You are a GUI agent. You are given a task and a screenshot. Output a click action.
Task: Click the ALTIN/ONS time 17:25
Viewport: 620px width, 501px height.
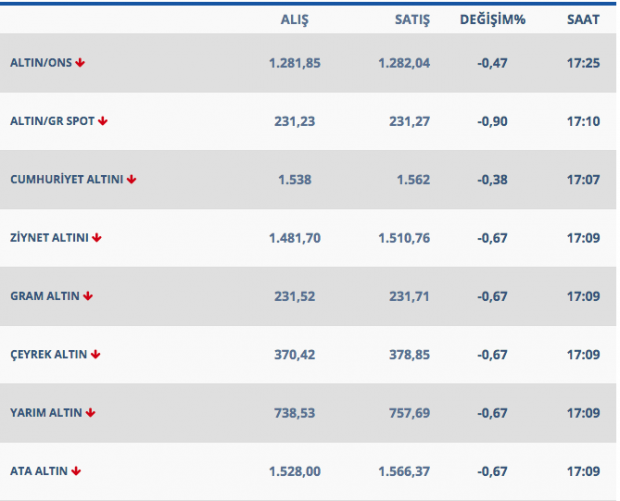click(582, 63)
